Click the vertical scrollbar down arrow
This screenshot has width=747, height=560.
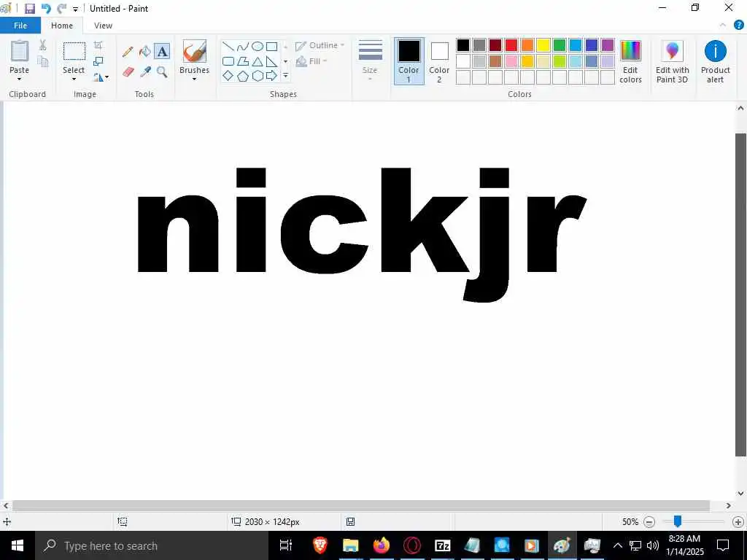(741, 494)
